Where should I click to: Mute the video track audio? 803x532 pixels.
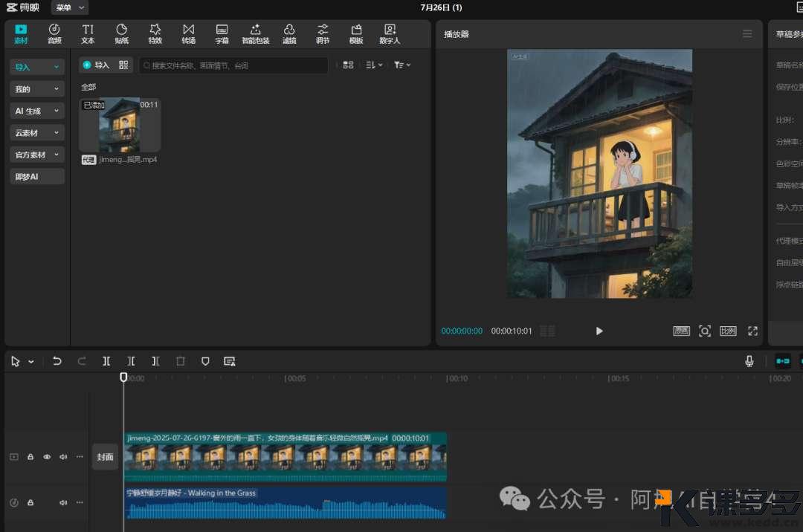(x=63, y=457)
